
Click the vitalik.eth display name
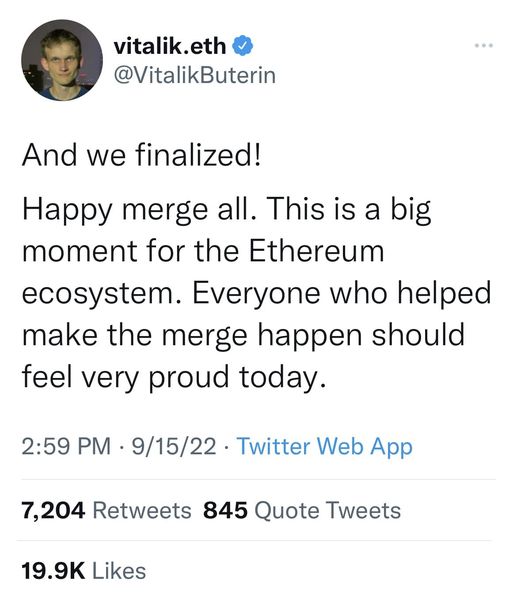170,46
